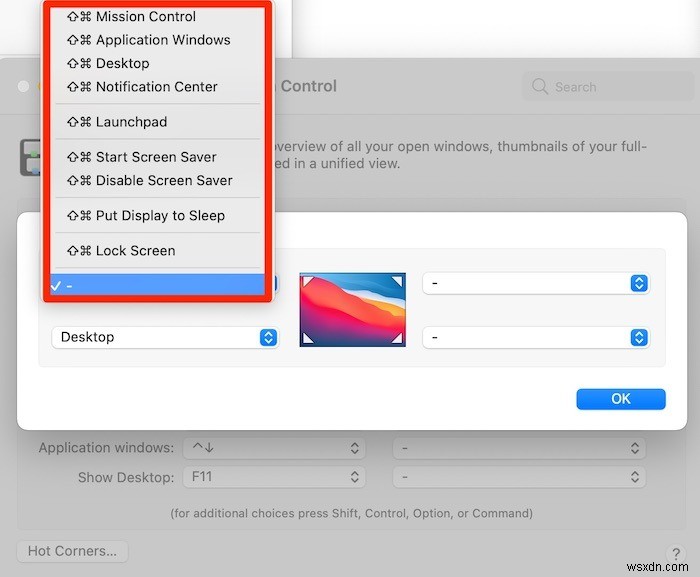Screen dimensions: 700x577
Task: Open the bottom-right hot corner dropdown
Action: coord(536,337)
